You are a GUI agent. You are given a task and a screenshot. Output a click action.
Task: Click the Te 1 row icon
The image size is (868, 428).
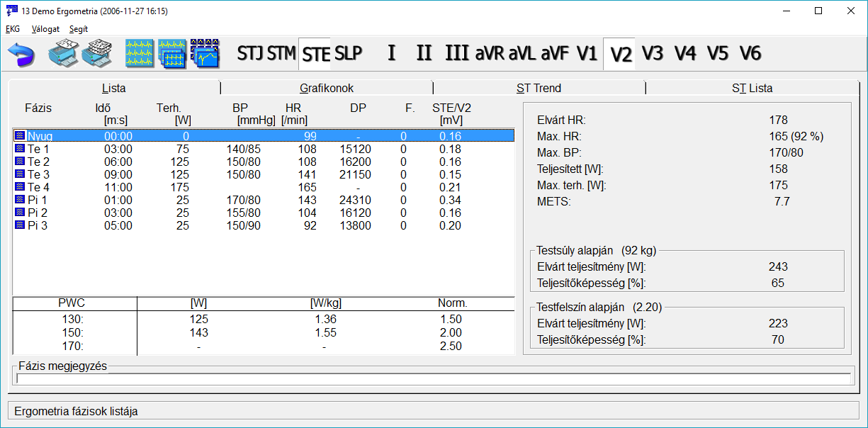click(x=20, y=149)
